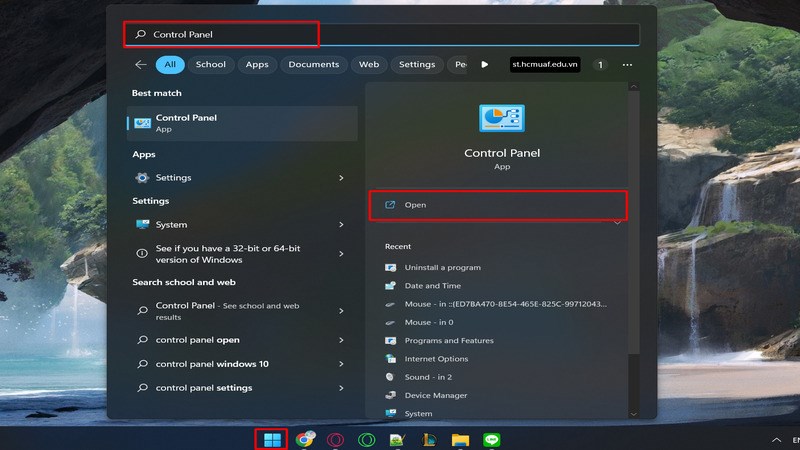
Task: Show hidden tray icons with the caret
Action: [x=776, y=440]
